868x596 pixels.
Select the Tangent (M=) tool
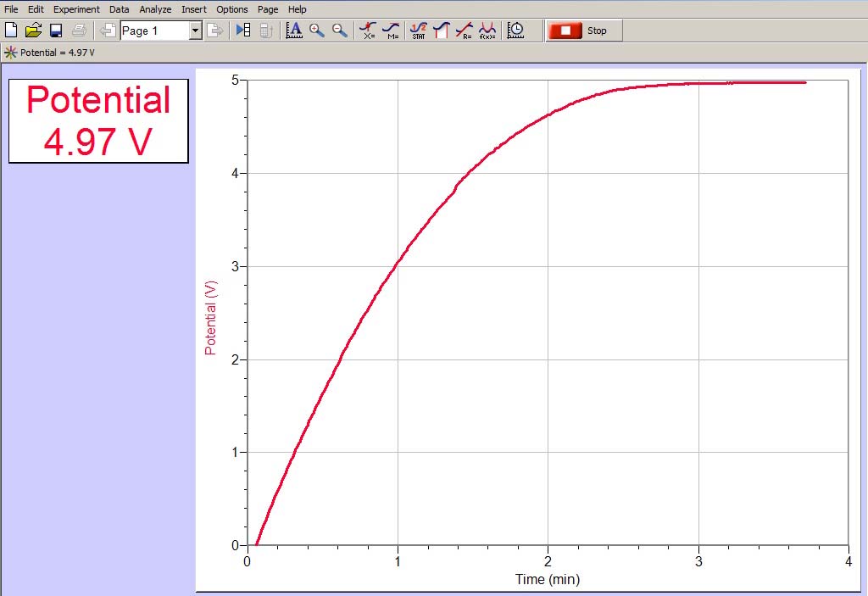tap(391, 31)
